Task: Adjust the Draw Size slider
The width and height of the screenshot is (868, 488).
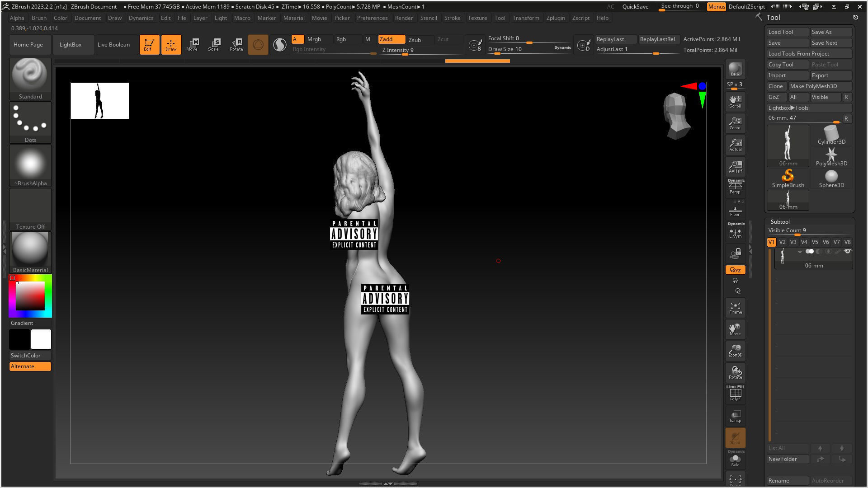Action: point(529,49)
